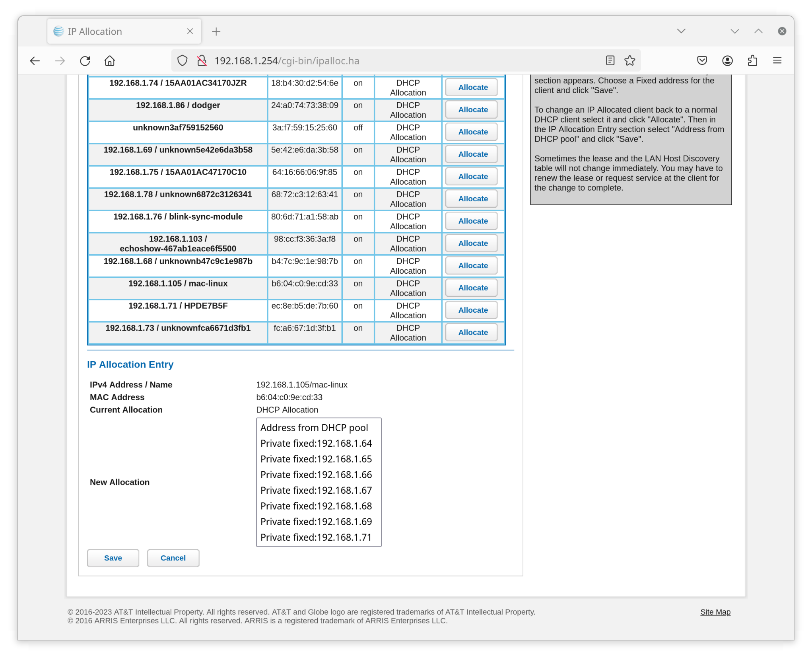Toggle reader view for this page
812x660 pixels.
[610, 60]
